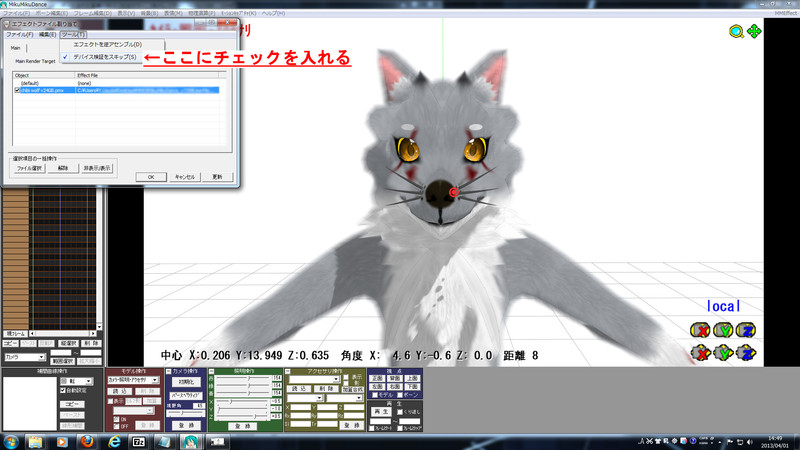
Task: Click the interpolation curve white box
Action: click(30, 403)
